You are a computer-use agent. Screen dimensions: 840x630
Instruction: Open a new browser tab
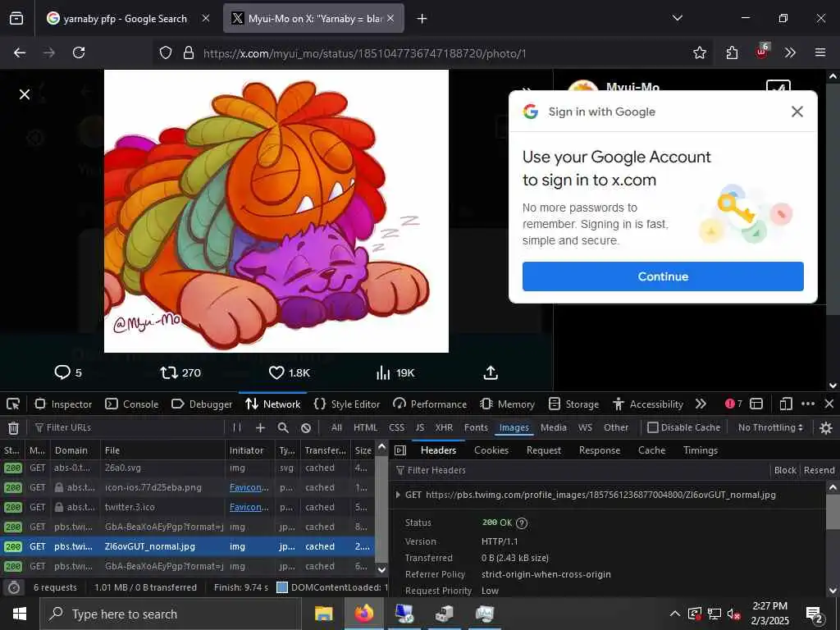pyautogui.click(x=422, y=19)
